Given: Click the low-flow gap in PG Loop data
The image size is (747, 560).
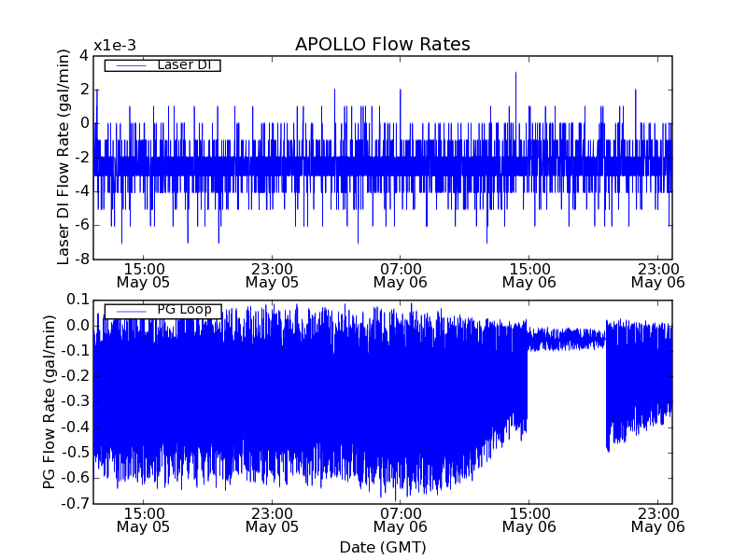Looking at the screenshot, I should coord(567,338).
